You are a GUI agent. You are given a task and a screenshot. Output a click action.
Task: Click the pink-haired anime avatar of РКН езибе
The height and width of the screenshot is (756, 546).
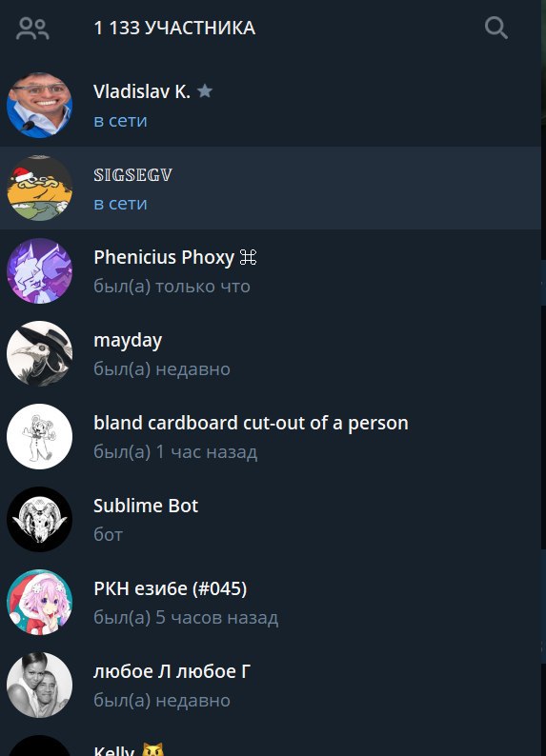point(40,602)
